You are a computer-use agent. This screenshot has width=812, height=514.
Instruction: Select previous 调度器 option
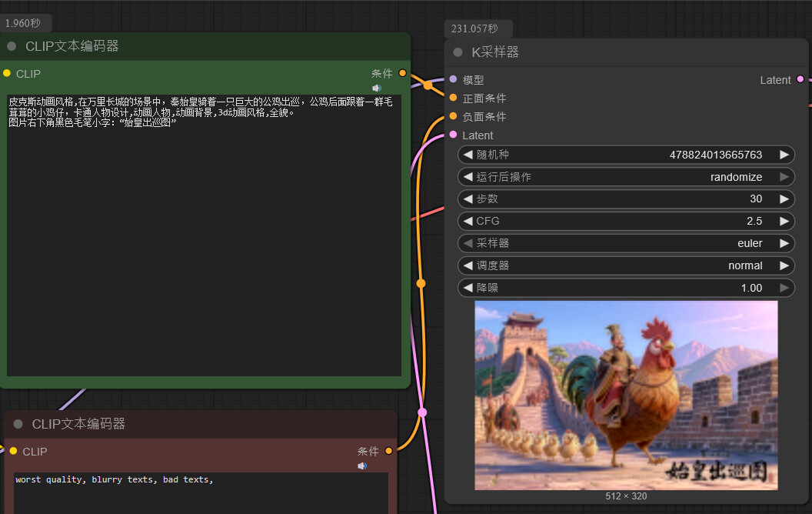[468, 265]
